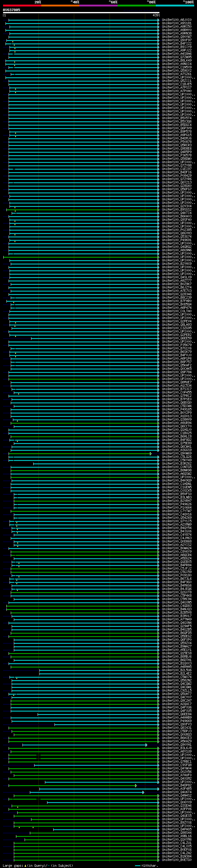Click the UniRef100_B5DGC4 label
The height and width of the screenshot is (868, 197).
(177, 125)
